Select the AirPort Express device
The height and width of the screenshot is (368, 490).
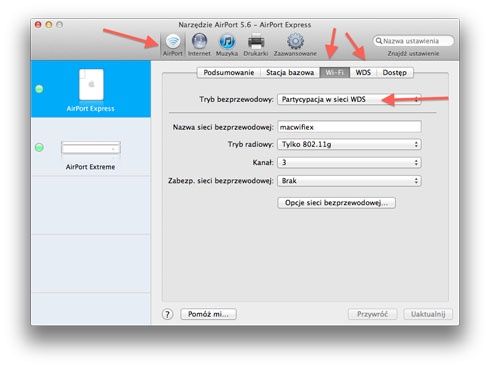point(91,89)
